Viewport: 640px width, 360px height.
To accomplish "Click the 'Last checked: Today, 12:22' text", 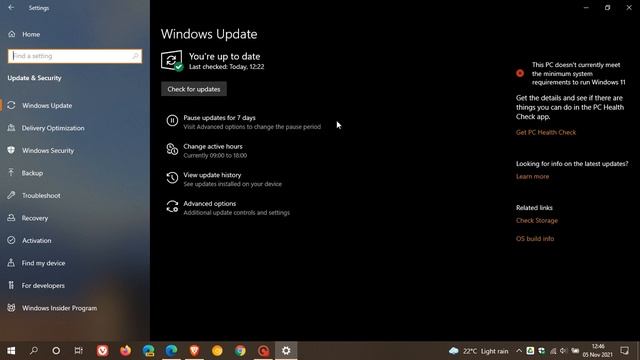I will [227, 67].
